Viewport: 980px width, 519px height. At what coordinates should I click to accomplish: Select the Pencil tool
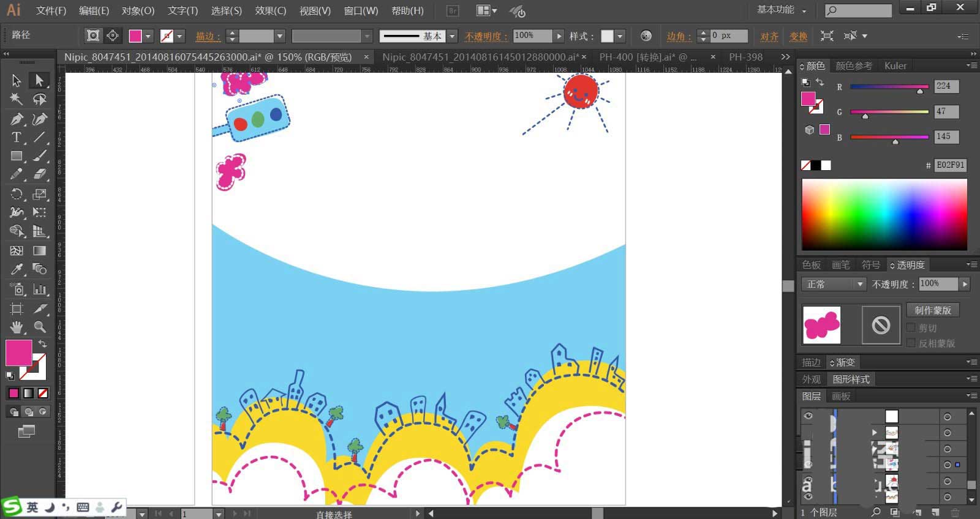coord(17,174)
